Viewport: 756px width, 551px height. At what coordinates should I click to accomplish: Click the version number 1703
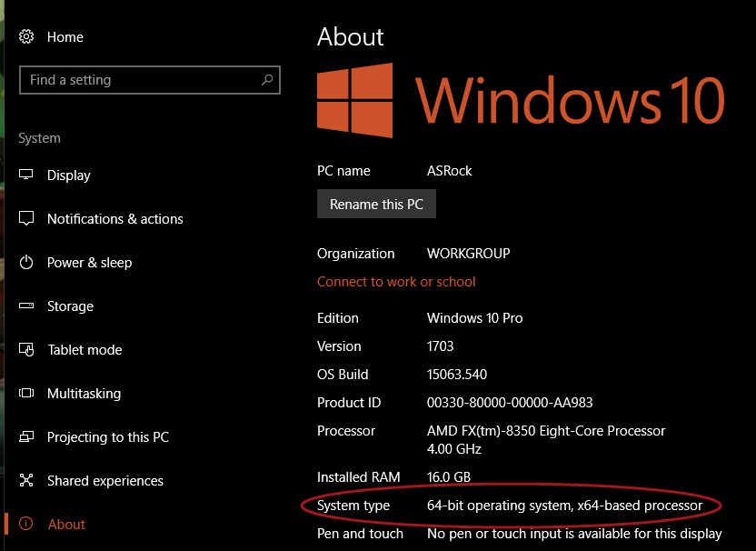tap(440, 346)
